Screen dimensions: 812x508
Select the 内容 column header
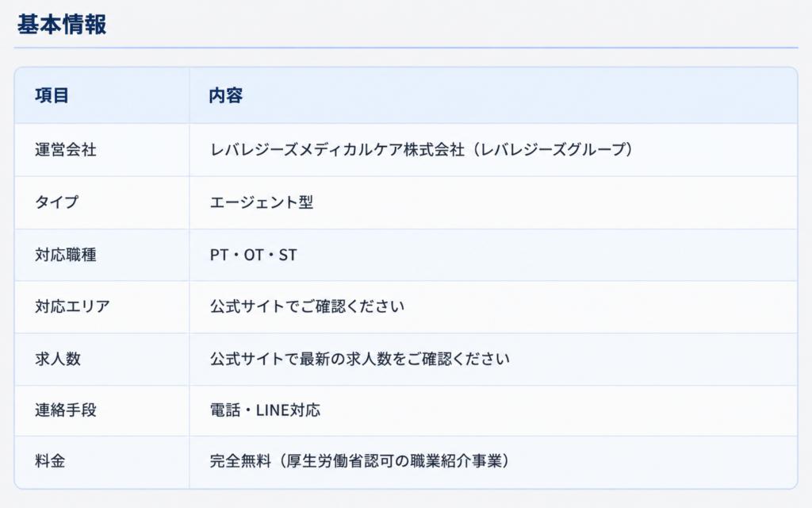tap(226, 96)
